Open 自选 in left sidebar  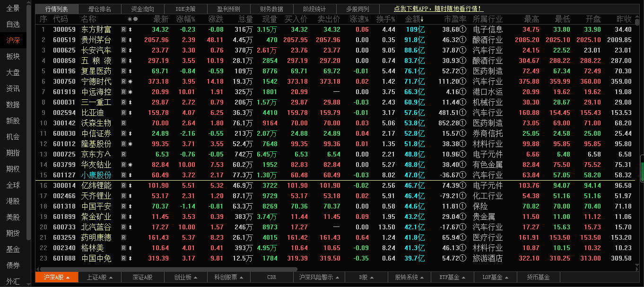pos(13,24)
